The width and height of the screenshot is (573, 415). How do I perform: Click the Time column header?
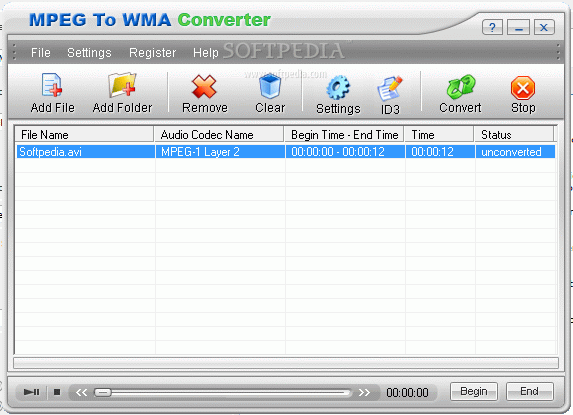point(439,134)
